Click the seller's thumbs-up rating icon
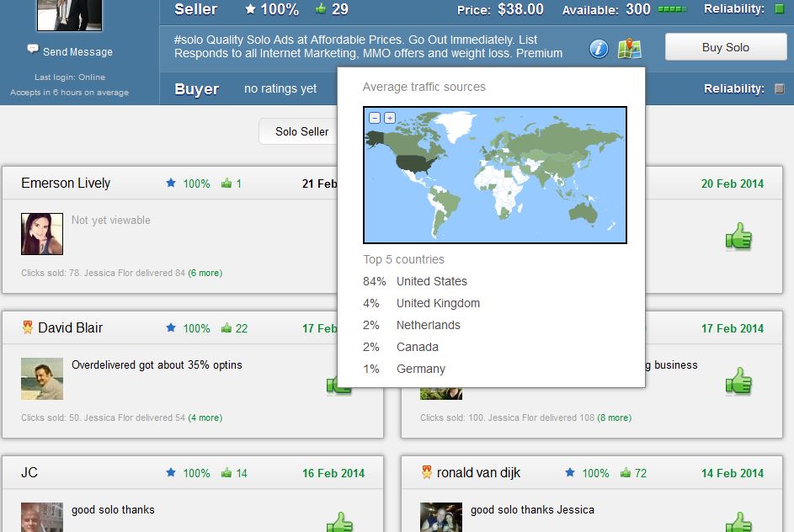This screenshot has width=794, height=532. [321, 9]
